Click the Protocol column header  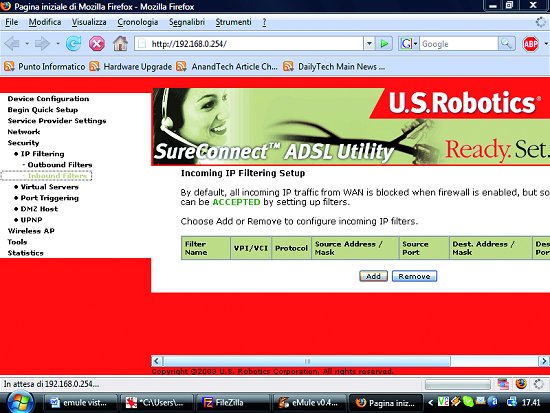point(291,248)
